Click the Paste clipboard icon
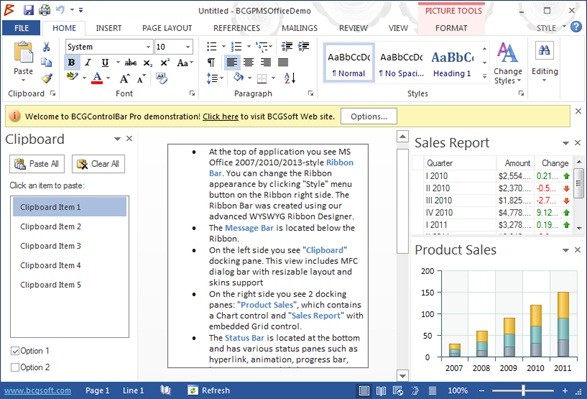This screenshot has width=587, height=399. coord(23,52)
